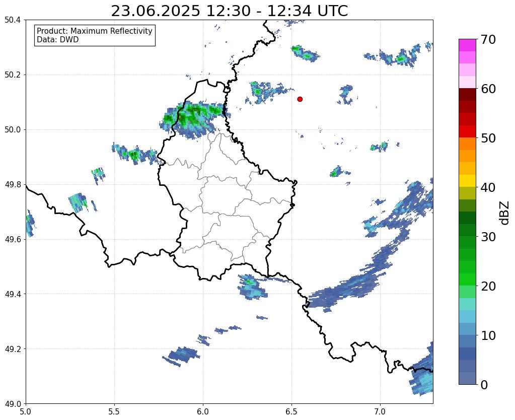Image resolution: width=515 pixels, height=420 pixels.
Task: Click the y-axis latitude label 50.4
Action: [13, 20]
